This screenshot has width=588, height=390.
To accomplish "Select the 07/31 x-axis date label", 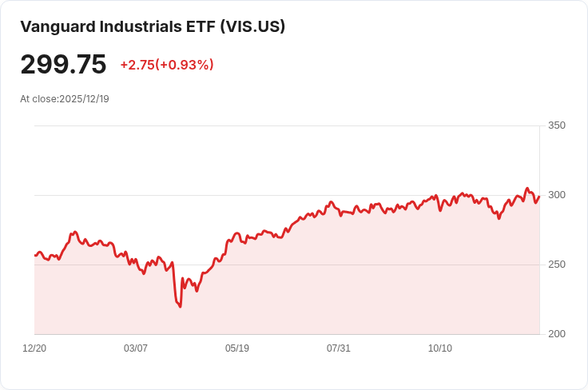I will 338,348.
